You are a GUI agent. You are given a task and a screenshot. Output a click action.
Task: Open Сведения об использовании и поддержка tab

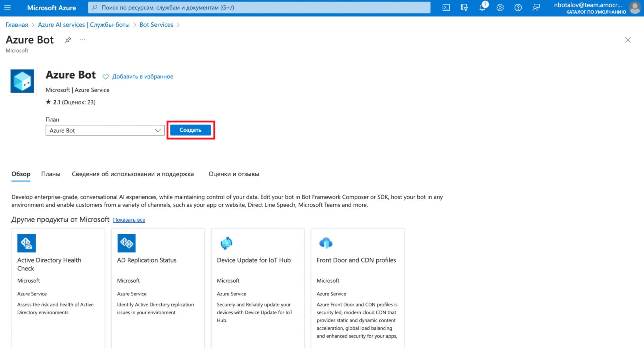click(x=133, y=174)
